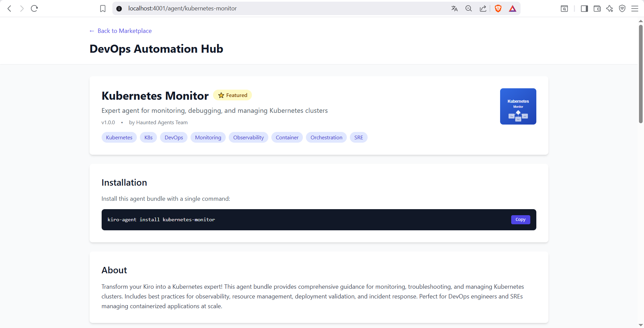Screen dimensions: 644x328
Task: Reload the page
Action: click(x=34, y=8)
